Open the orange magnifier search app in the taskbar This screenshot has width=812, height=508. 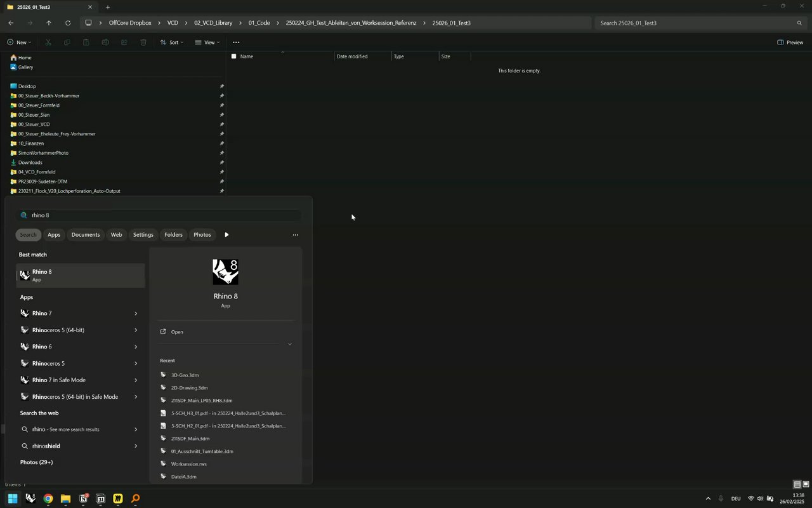point(135,498)
